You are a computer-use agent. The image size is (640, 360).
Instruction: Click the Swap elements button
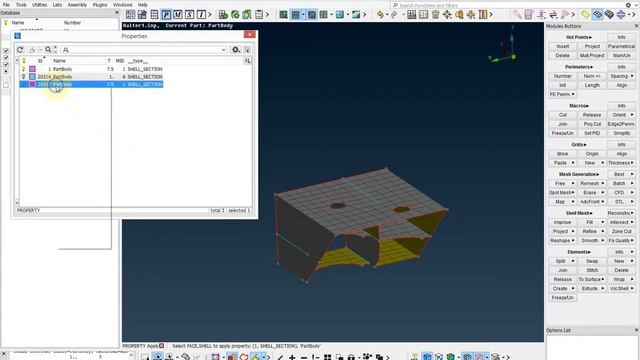[x=592, y=261]
